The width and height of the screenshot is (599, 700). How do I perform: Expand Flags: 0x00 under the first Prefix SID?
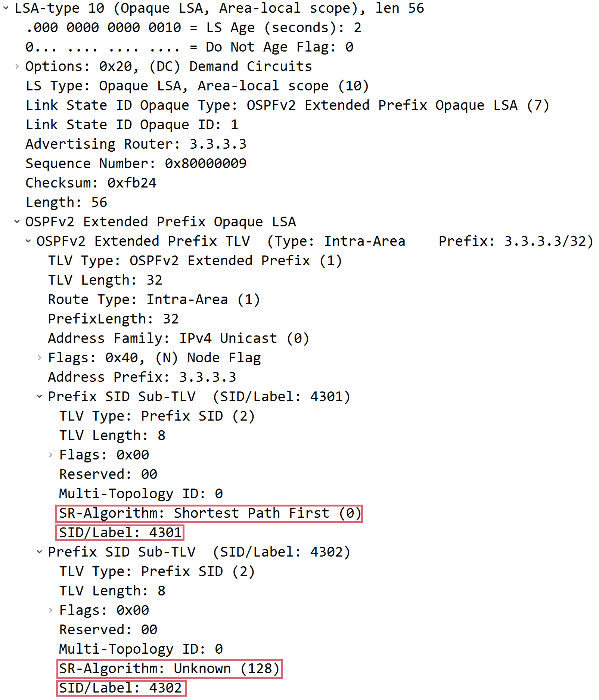[51, 455]
